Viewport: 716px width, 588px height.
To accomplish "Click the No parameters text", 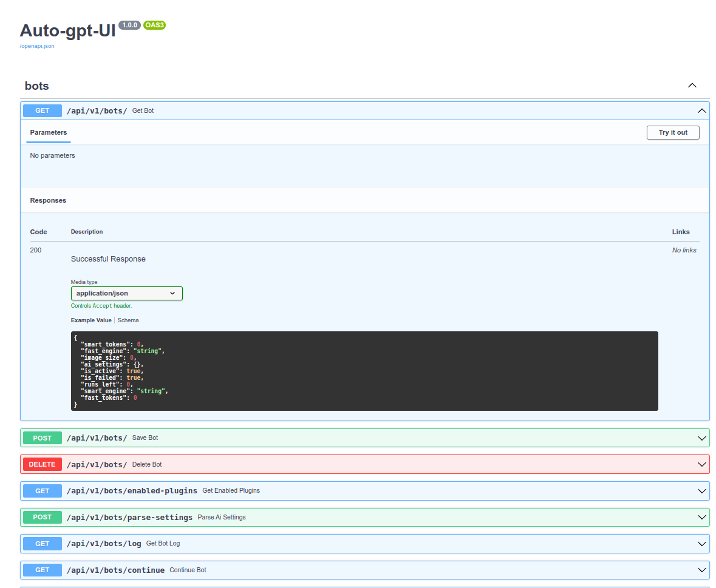I will click(x=52, y=155).
